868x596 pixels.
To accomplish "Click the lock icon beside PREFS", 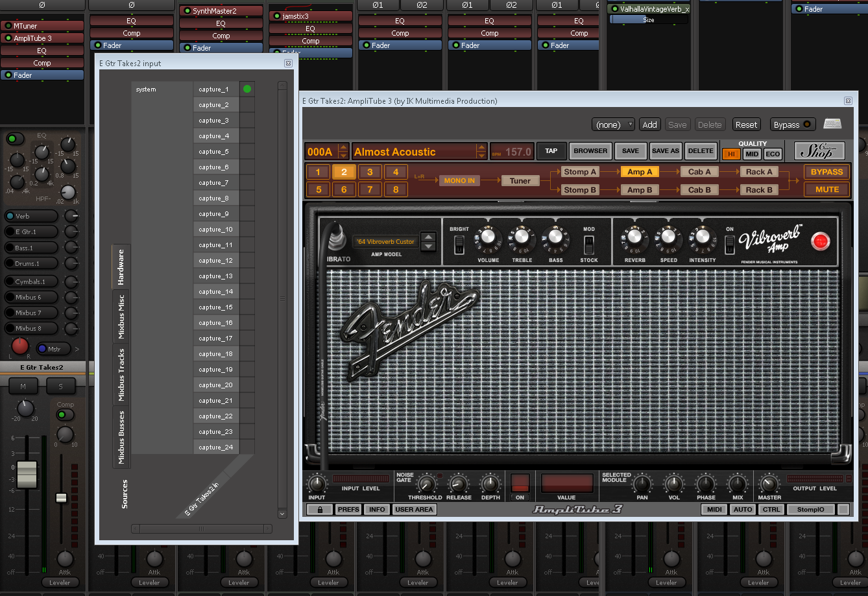I will click(319, 510).
